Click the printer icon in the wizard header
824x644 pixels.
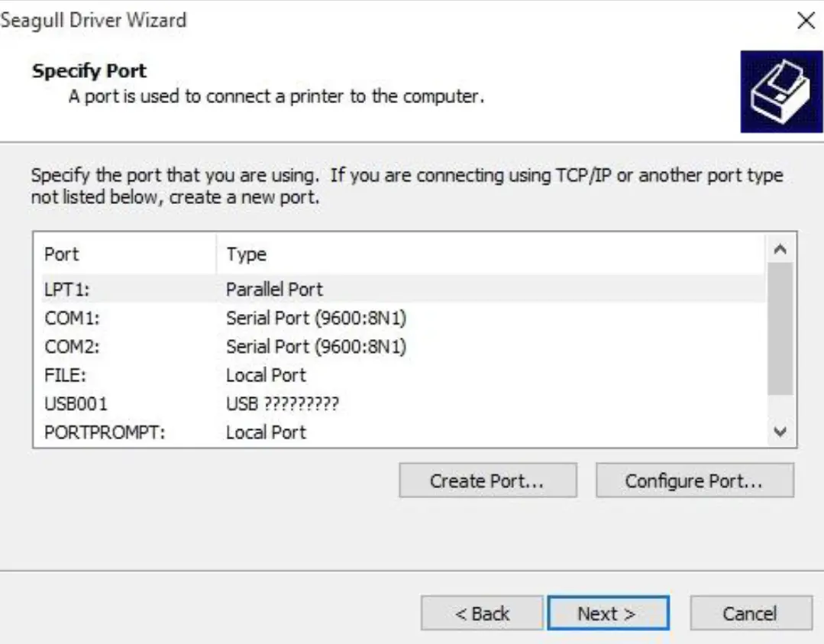tap(781, 88)
